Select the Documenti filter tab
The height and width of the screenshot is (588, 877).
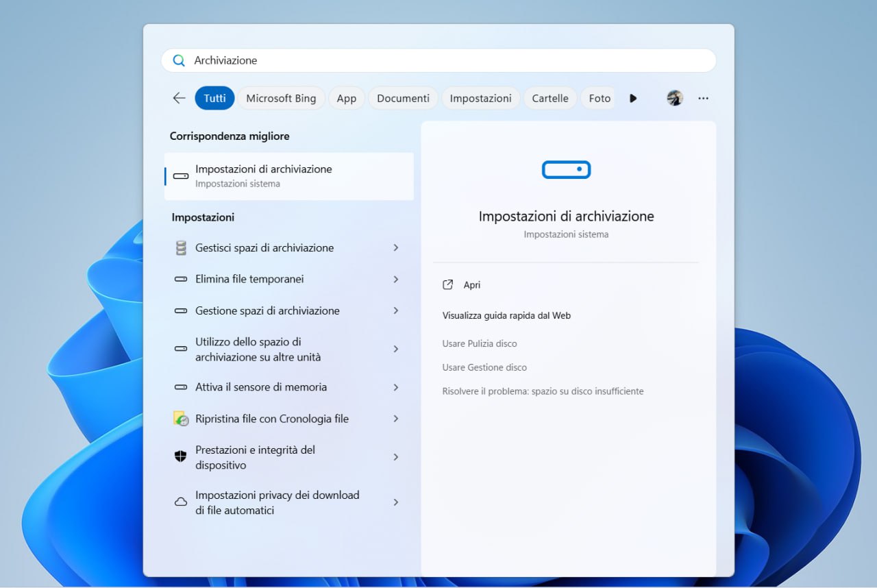[x=403, y=98]
